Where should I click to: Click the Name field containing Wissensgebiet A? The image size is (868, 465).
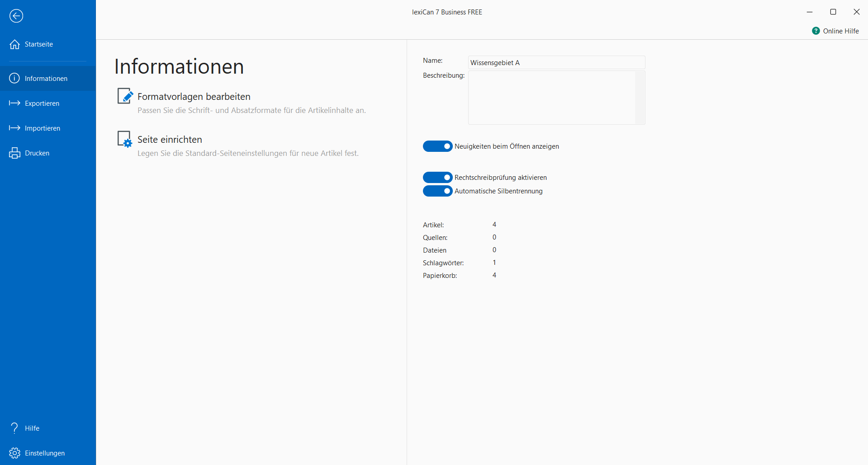556,62
